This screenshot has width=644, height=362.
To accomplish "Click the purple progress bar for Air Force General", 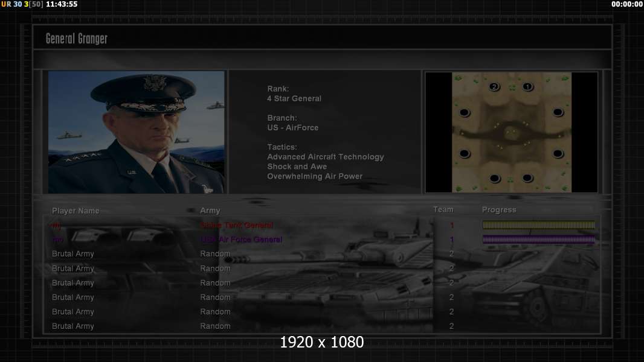I will click(x=538, y=240).
